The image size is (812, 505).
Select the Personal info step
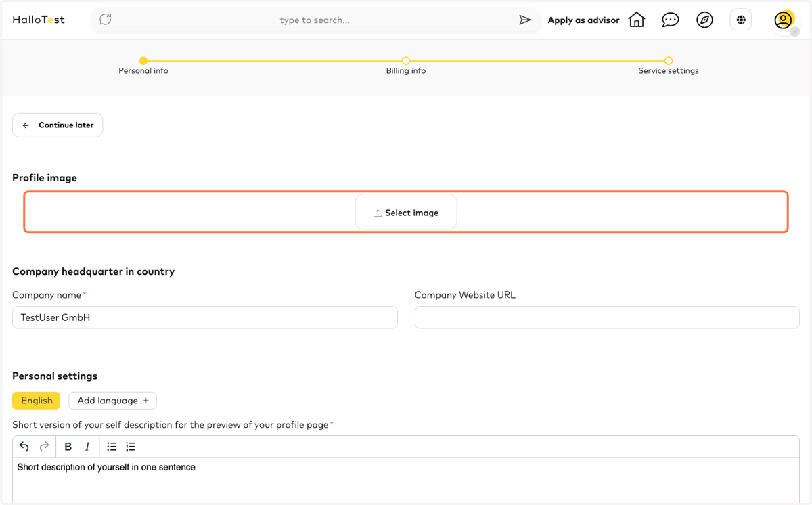click(x=143, y=66)
